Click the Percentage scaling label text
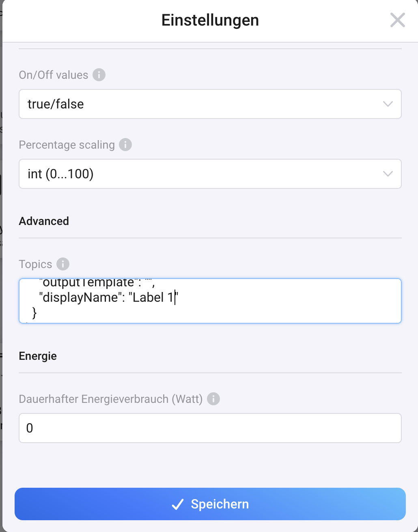The height and width of the screenshot is (532, 418). [x=67, y=145]
